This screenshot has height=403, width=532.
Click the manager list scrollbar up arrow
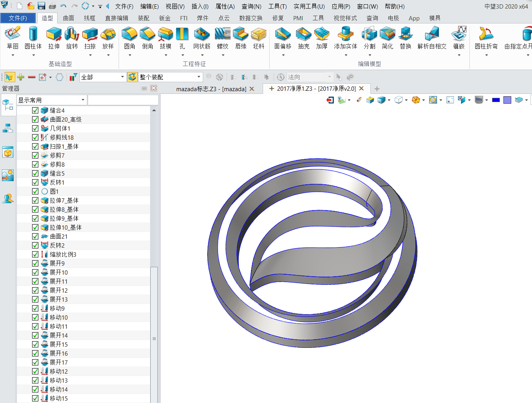[x=154, y=110]
